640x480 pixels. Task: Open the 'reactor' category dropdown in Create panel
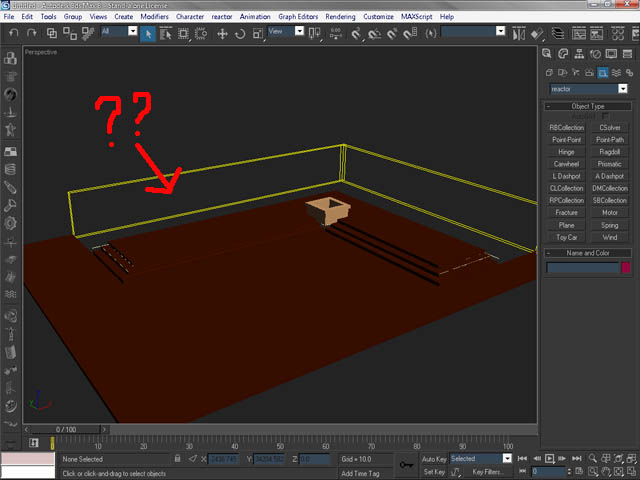[x=622, y=89]
